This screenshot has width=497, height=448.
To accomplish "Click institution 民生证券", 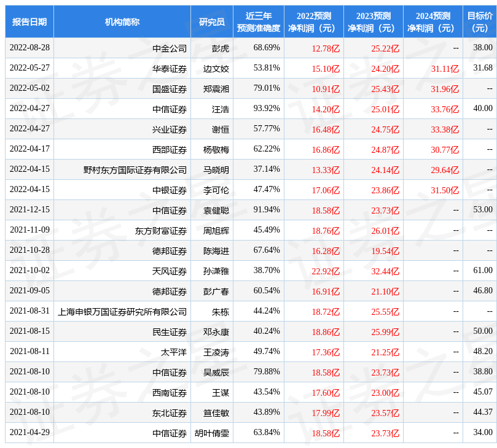I will pyautogui.click(x=170, y=332).
